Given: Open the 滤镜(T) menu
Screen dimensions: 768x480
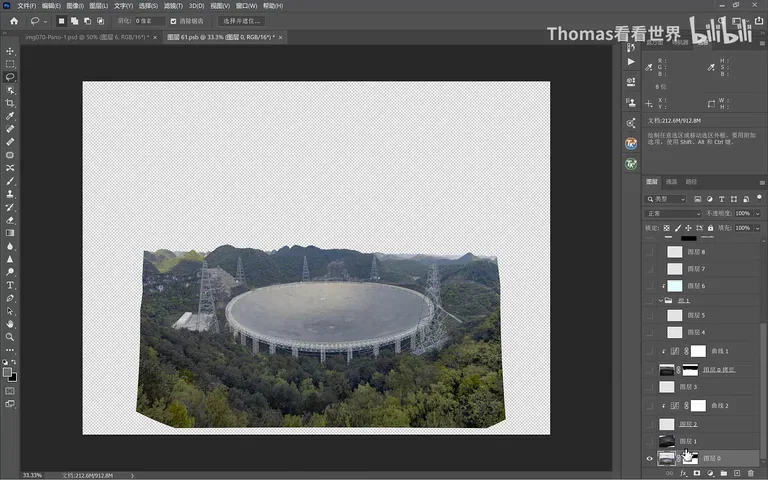Looking at the screenshot, I should point(173,6).
